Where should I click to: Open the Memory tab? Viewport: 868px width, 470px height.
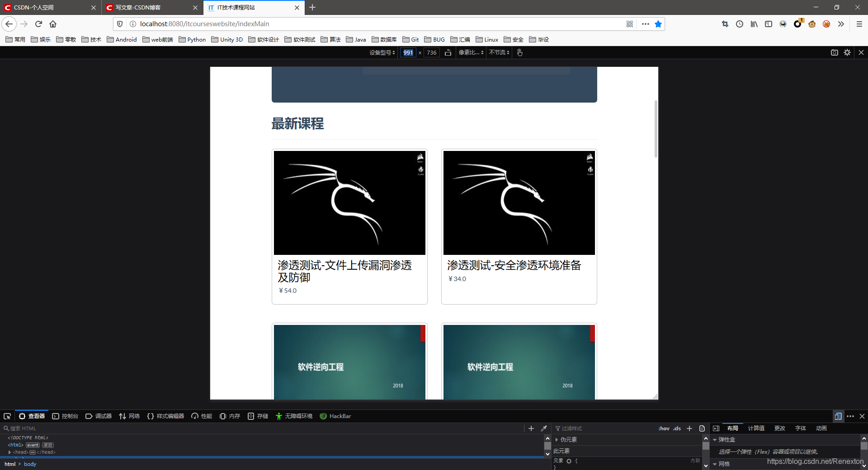point(230,416)
